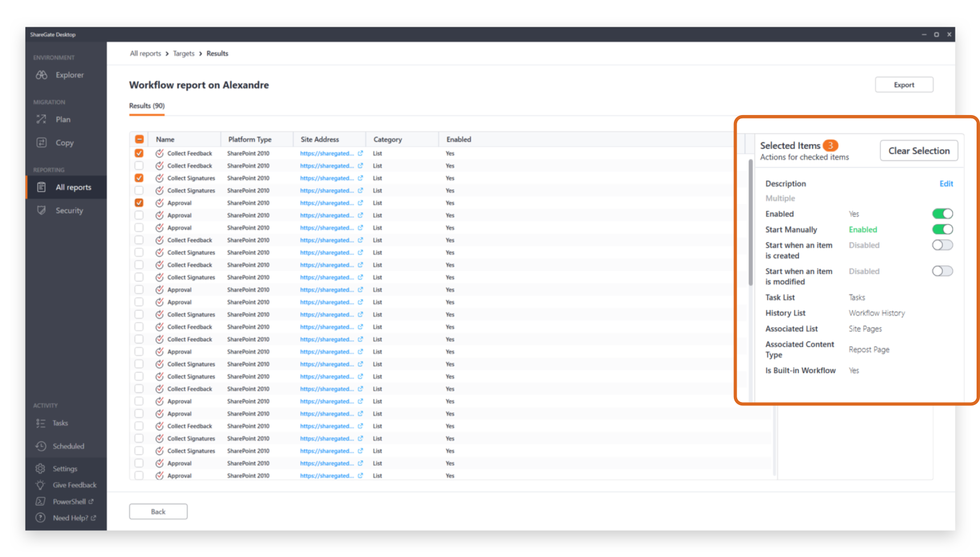Screen dimensions: 980x557
Task: Click the PowerShell console icon
Action: pyautogui.click(x=40, y=502)
